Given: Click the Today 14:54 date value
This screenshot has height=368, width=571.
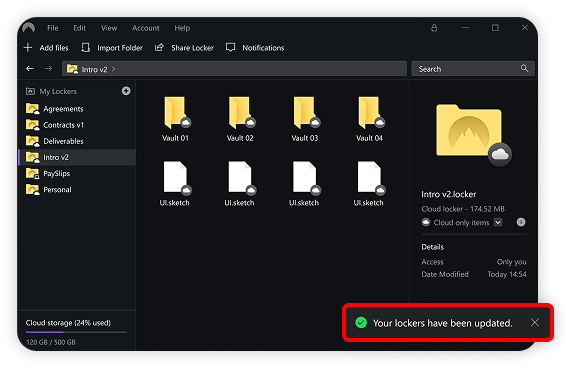Looking at the screenshot, I should 507,274.
